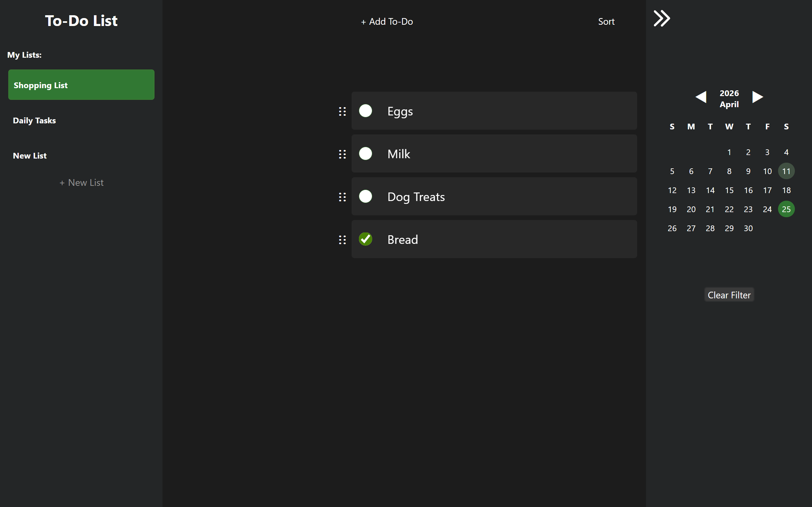Add a new to-do item

point(386,21)
